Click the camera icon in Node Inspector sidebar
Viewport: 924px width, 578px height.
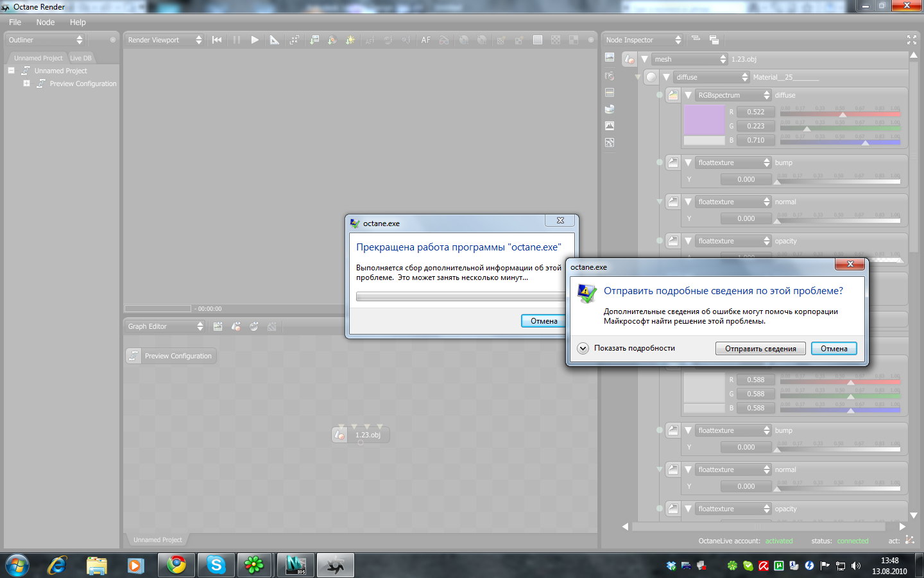click(610, 76)
